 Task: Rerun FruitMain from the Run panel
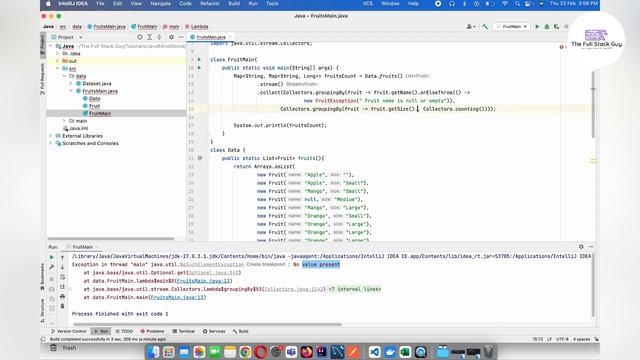pos(51,257)
